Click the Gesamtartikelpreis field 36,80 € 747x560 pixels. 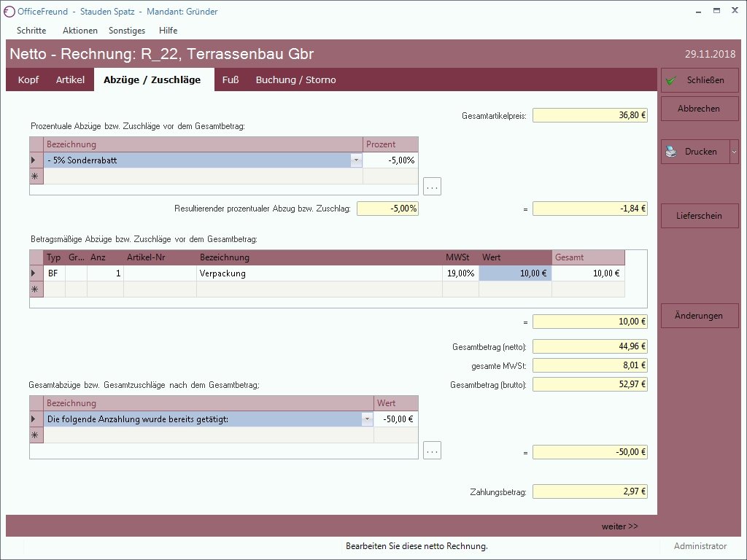[589, 115]
